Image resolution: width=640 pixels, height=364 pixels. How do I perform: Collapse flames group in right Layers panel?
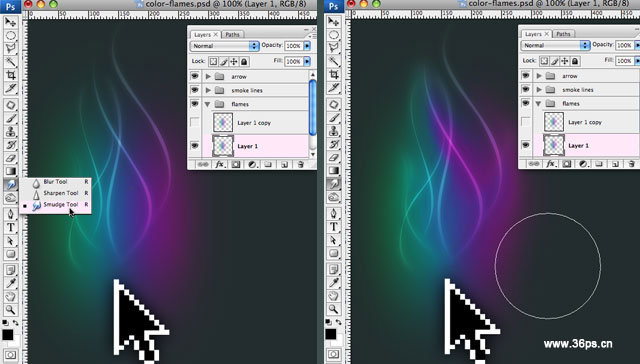click(x=539, y=103)
